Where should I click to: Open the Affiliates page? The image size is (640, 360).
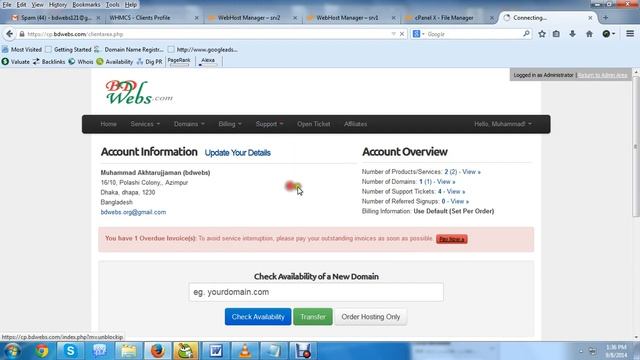tap(356, 124)
